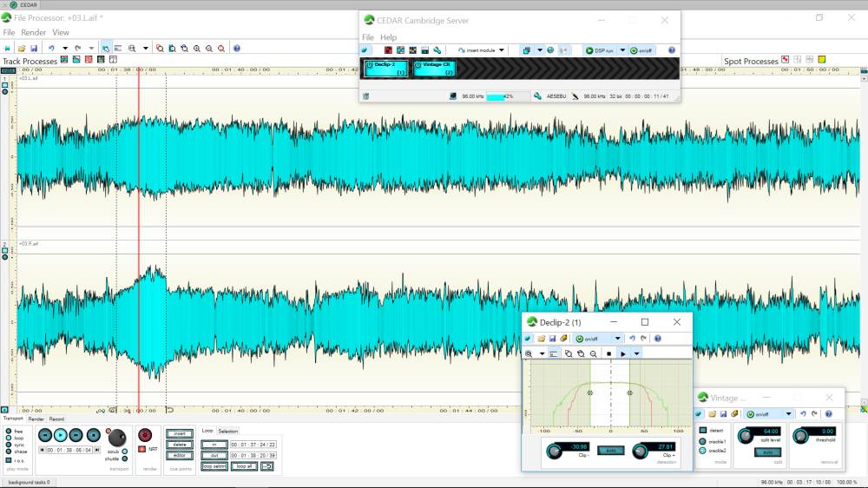Click the insert cue point button

[x=180, y=433]
